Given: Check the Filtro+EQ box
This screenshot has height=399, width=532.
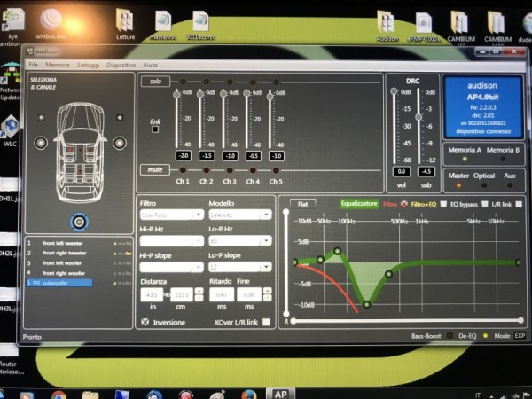Looking at the screenshot, I should pyautogui.click(x=443, y=204).
